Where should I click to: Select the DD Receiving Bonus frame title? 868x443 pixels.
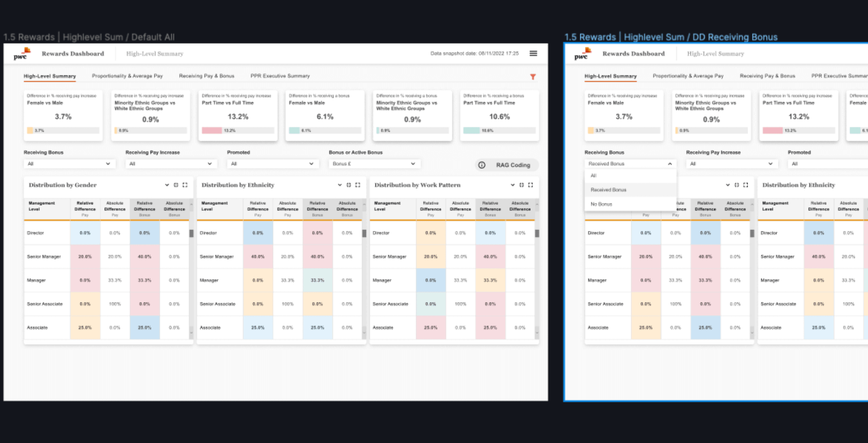click(x=671, y=37)
